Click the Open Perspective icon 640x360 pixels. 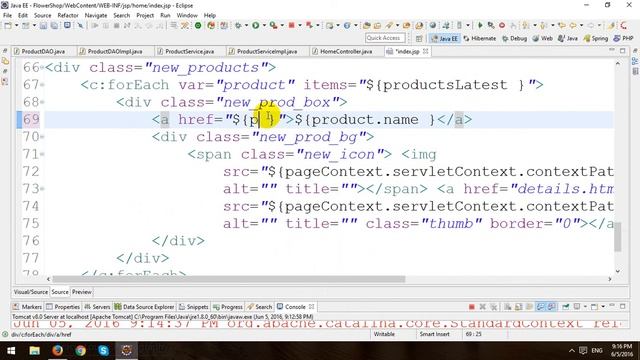tap(419, 38)
